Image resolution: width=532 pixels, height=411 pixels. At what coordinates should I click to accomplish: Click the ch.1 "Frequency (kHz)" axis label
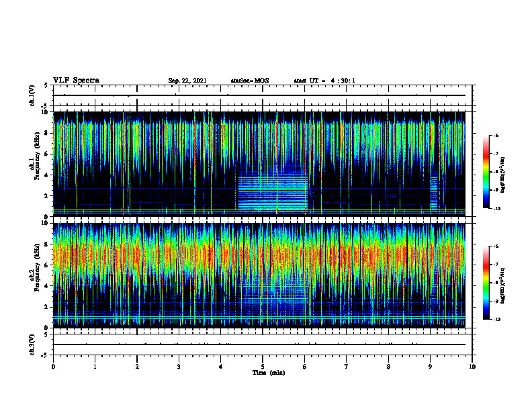(x=37, y=156)
